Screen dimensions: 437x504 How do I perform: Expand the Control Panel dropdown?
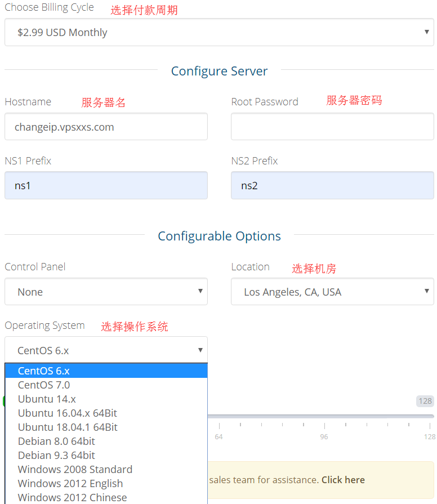point(106,292)
